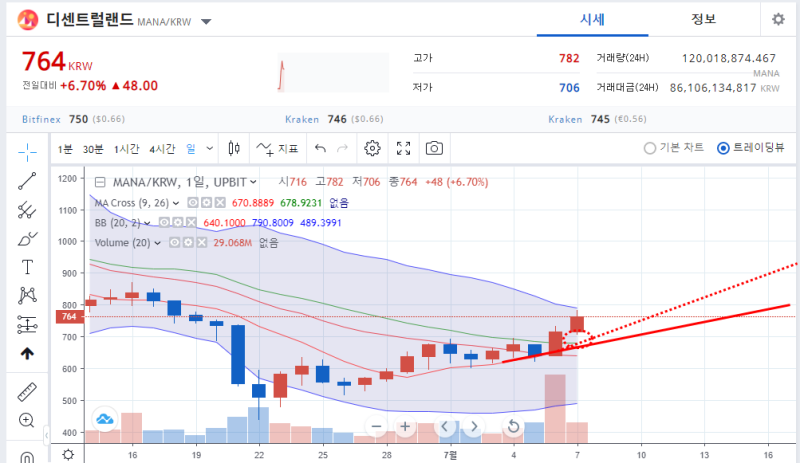Select the text annotation tool
800x463 pixels.
pos(27,267)
